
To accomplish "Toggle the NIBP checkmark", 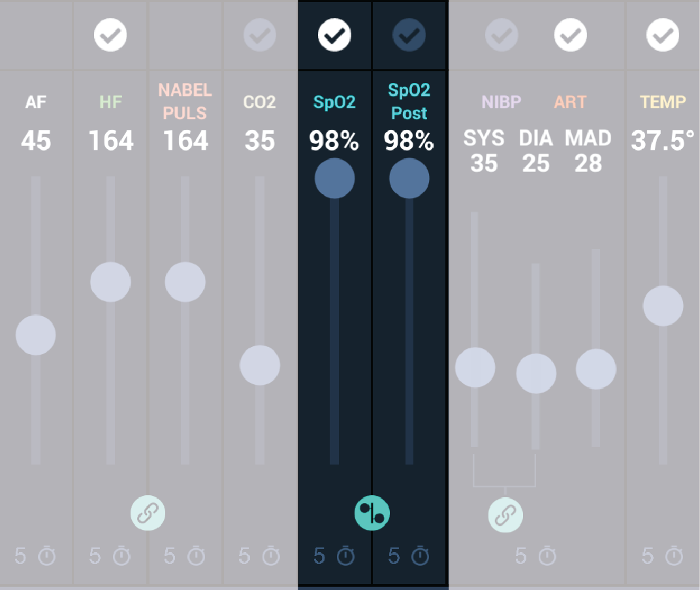I will [x=501, y=35].
